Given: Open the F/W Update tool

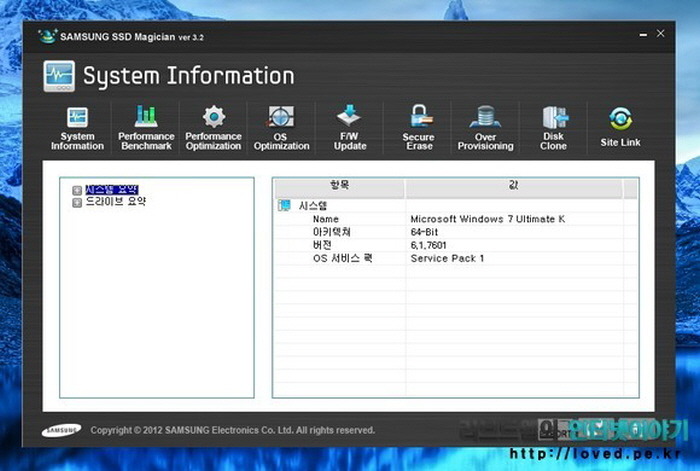Looking at the screenshot, I should point(350,128).
